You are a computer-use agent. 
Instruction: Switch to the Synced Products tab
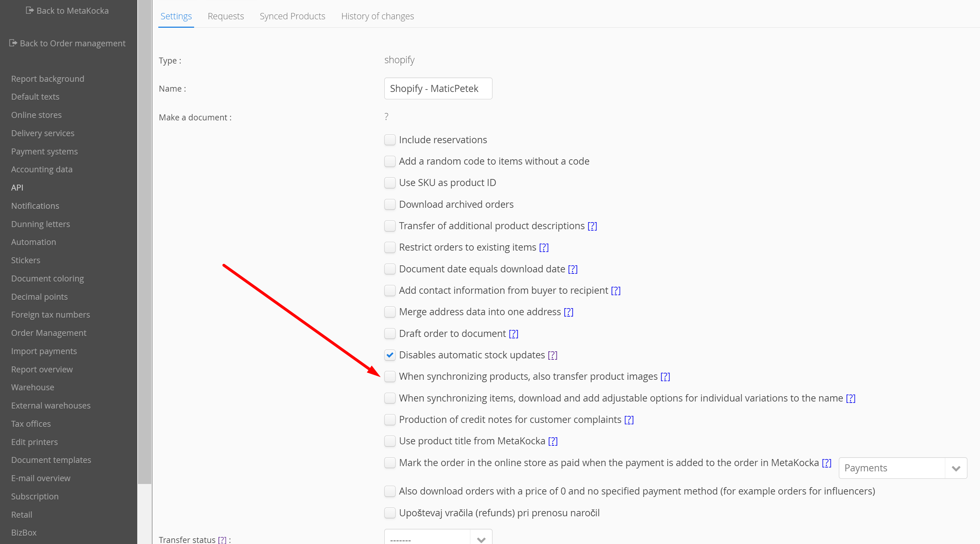pos(292,16)
